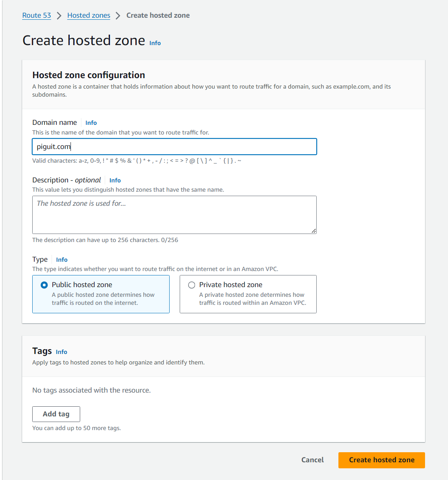
Task: Click the chevron after Route 53 breadcrumb
Action: click(59, 16)
